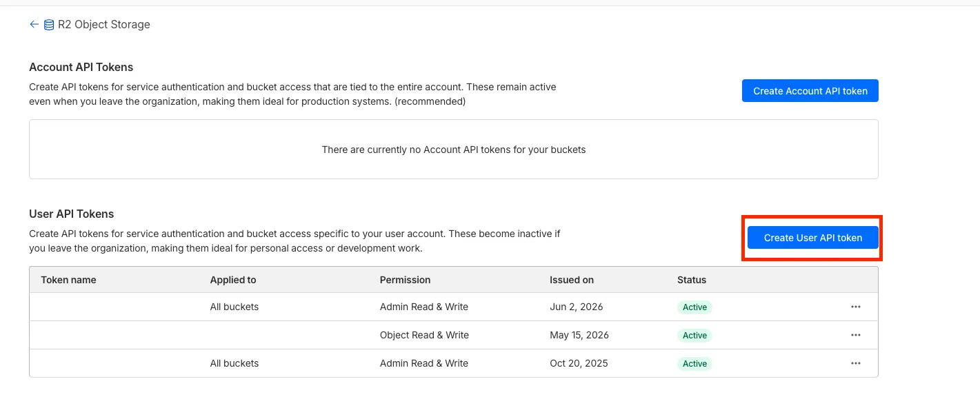Open options menu for Jun 2, 2026 token
Image resolution: width=980 pixels, height=408 pixels.
coord(856,307)
